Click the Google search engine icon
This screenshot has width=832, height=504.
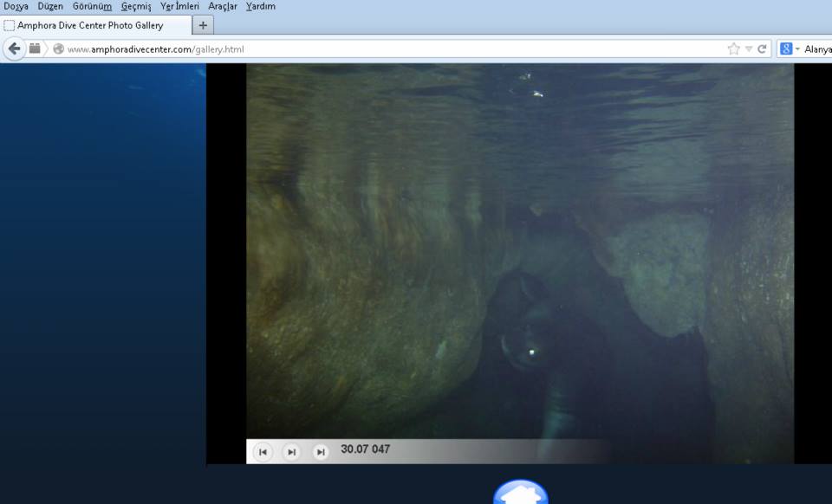[x=785, y=49]
